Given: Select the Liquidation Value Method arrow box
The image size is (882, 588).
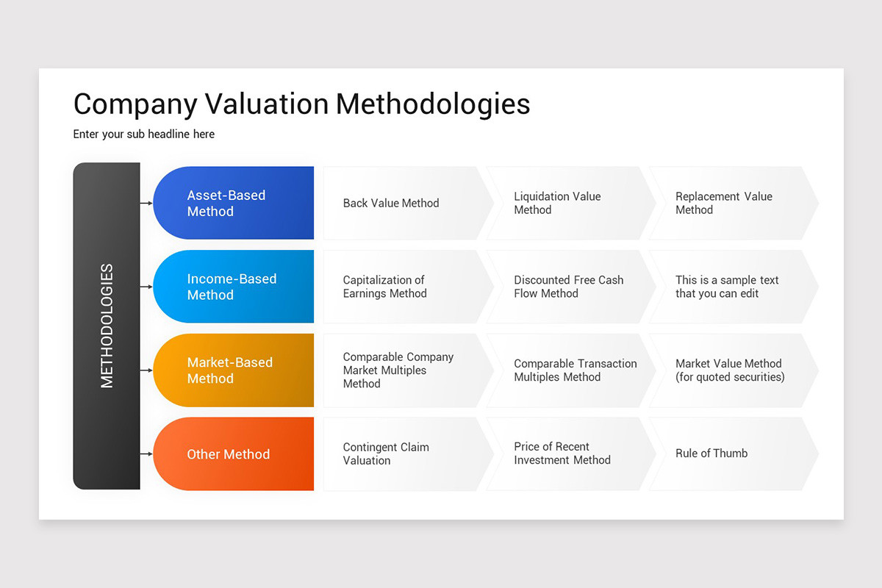Looking at the screenshot, I should (571, 203).
